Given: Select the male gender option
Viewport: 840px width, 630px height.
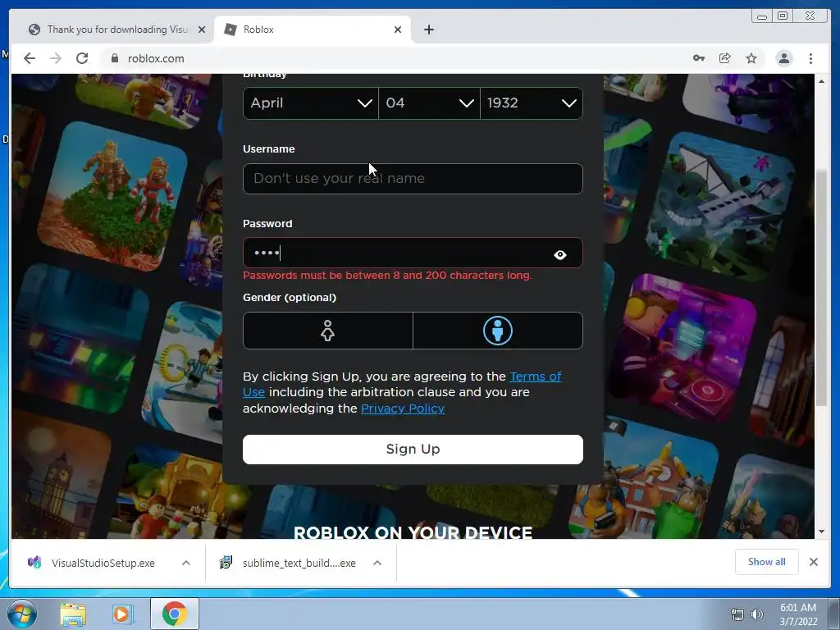Looking at the screenshot, I should coord(498,331).
